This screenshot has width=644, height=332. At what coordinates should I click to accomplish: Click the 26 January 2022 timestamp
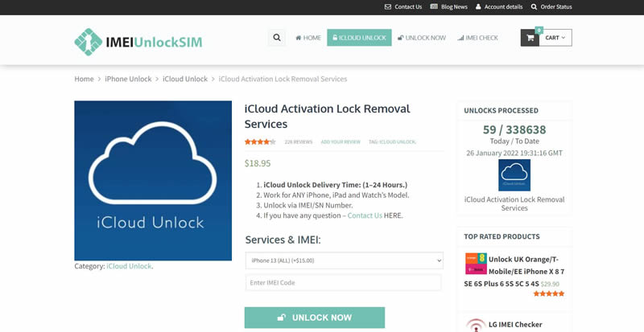(x=514, y=153)
